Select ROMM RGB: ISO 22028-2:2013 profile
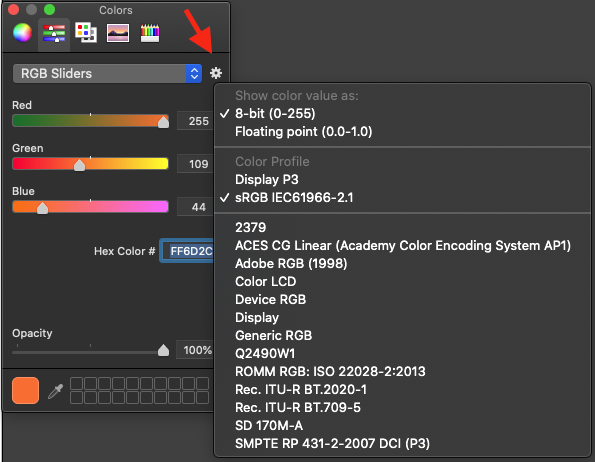 [x=402, y=372]
